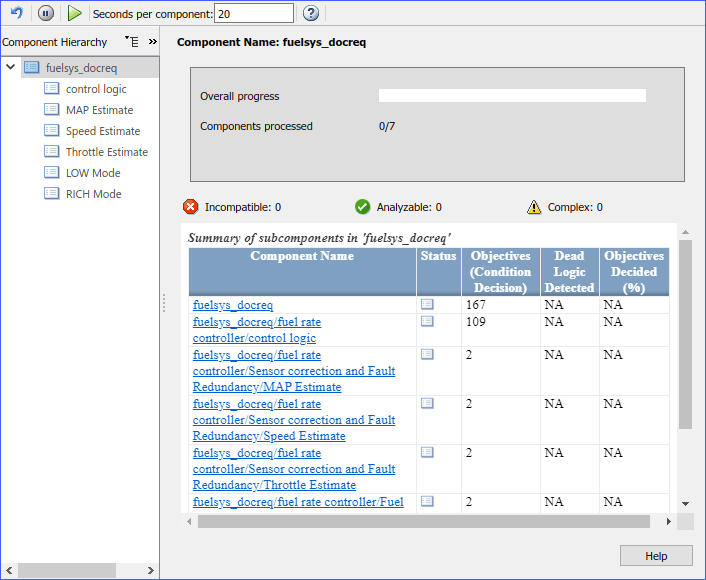This screenshot has width=706, height=580.
Task: Select control logic in the component tree
Action: point(96,89)
